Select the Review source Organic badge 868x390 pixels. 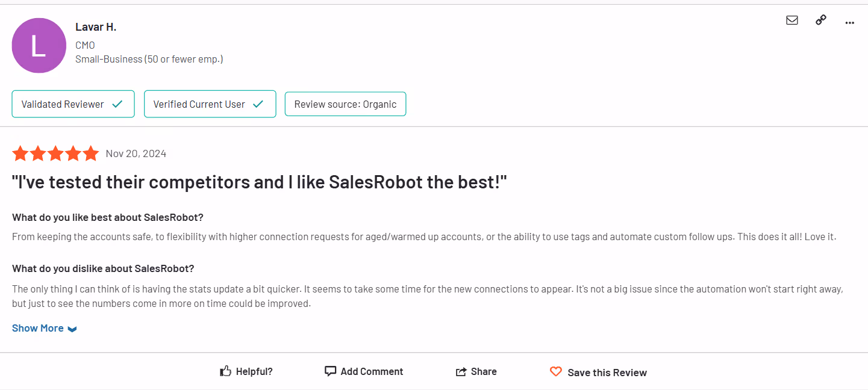point(345,104)
